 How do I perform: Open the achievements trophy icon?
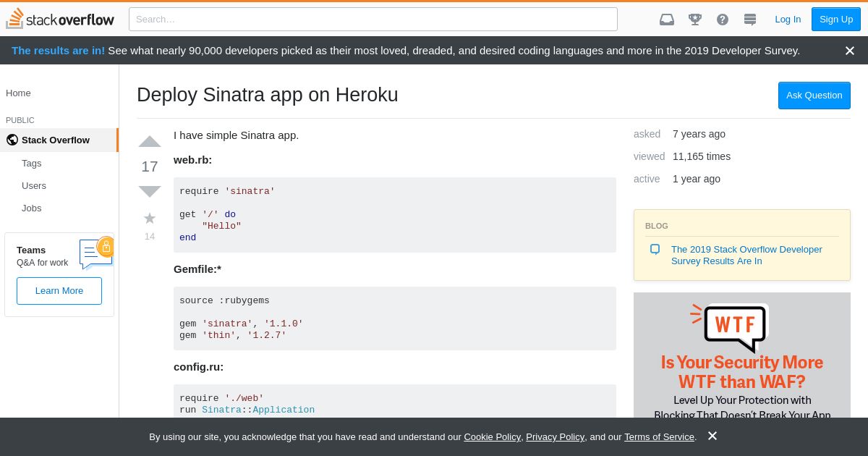click(x=695, y=20)
